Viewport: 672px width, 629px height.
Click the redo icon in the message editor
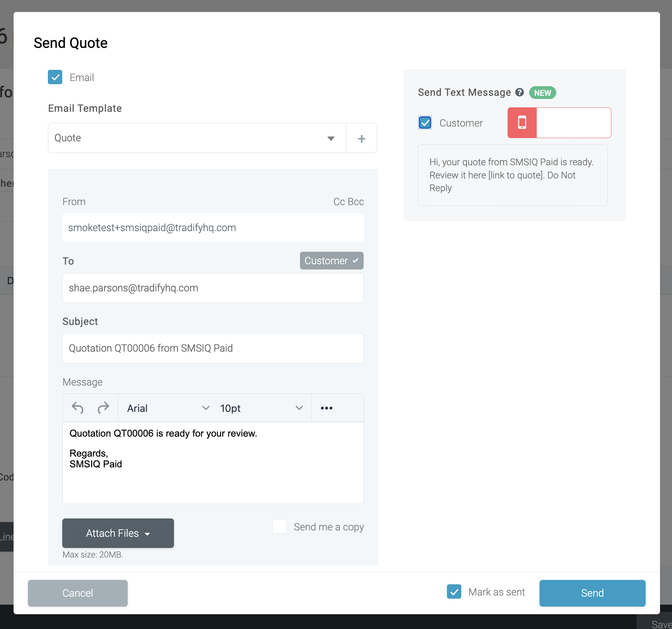103,408
